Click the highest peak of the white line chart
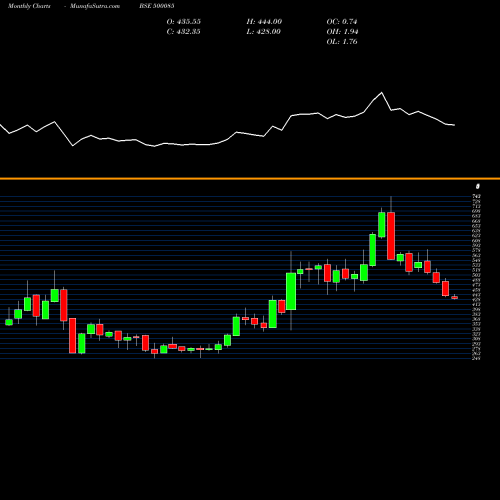This screenshot has height=500, width=500. [x=382, y=93]
